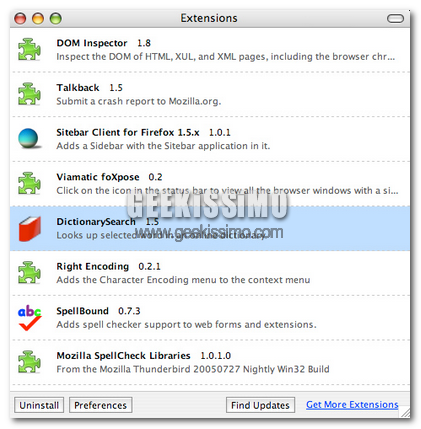The width and height of the screenshot is (421, 429).
Task: Click the Right Encoding puzzle icon
Action: [x=29, y=273]
